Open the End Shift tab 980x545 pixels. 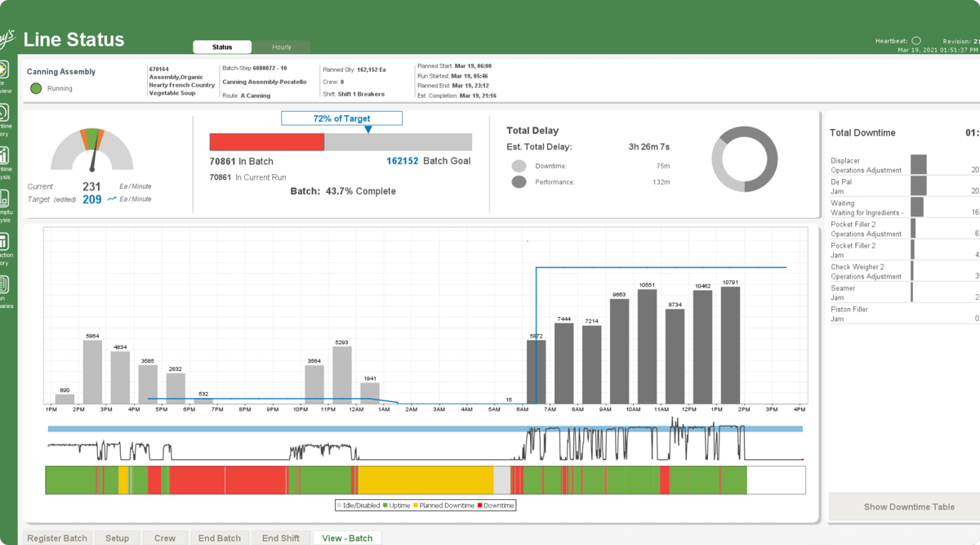tap(281, 538)
